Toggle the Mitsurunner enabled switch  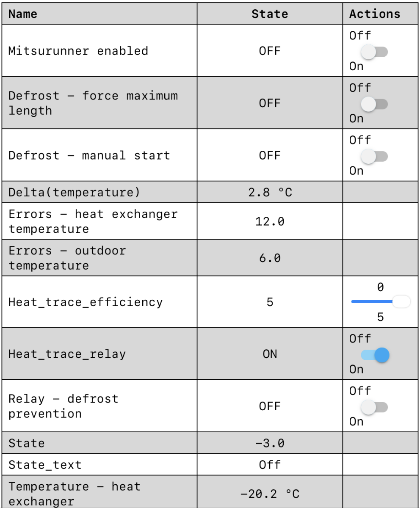(x=375, y=51)
